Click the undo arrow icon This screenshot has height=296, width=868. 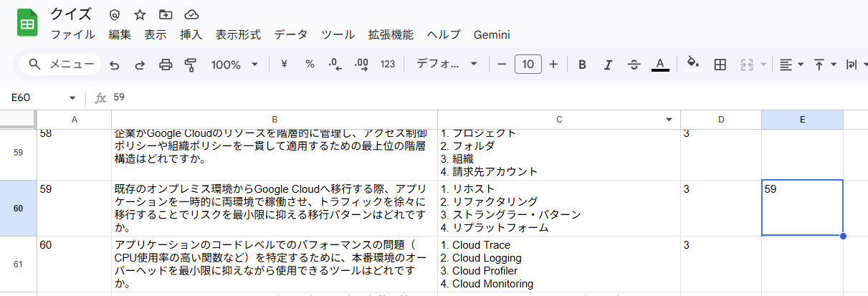[114, 65]
